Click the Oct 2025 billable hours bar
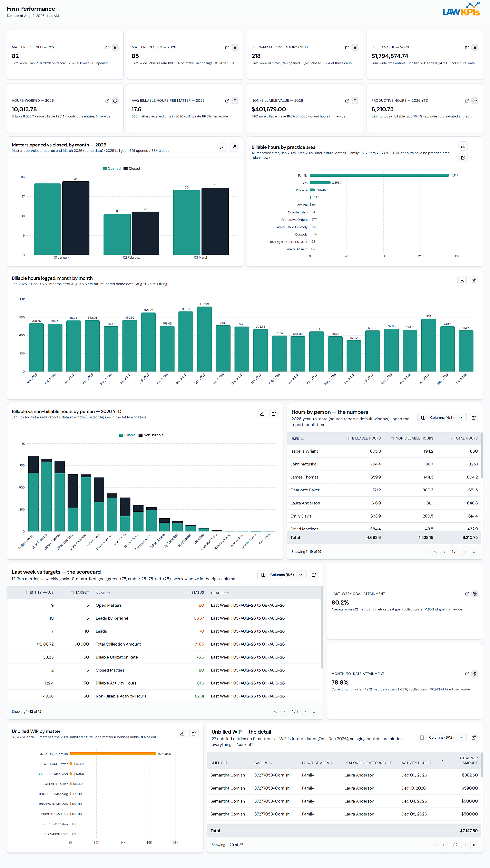Image resolution: width=490 pixels, height=868 pixels. pos(204,339)
